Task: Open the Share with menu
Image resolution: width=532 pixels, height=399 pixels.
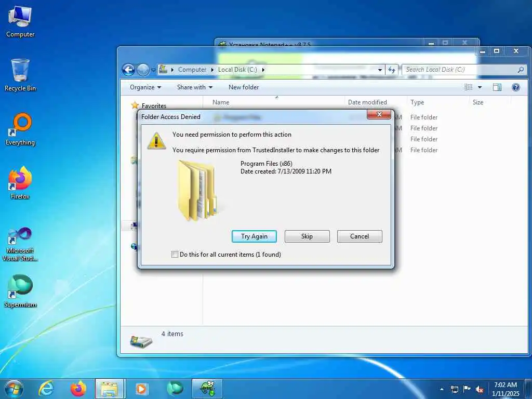Action: pos(194,87)
